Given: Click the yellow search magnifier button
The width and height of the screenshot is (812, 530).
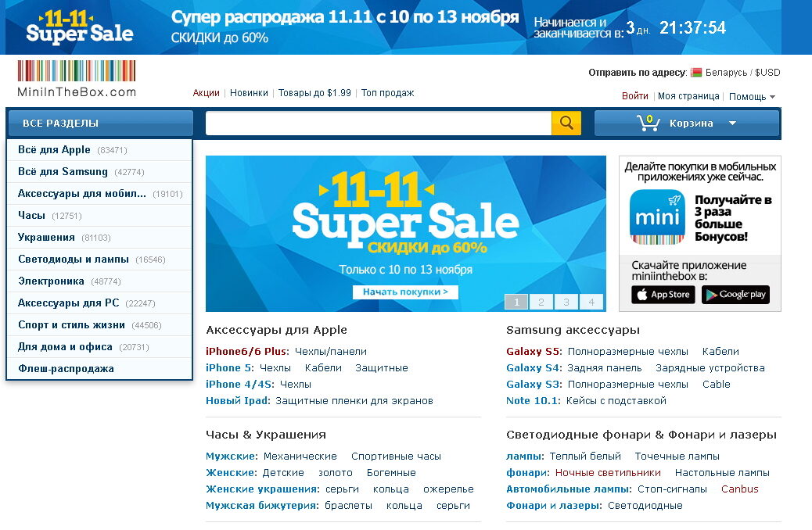Looking at the screenshot, I should click(x=566, y=124).
